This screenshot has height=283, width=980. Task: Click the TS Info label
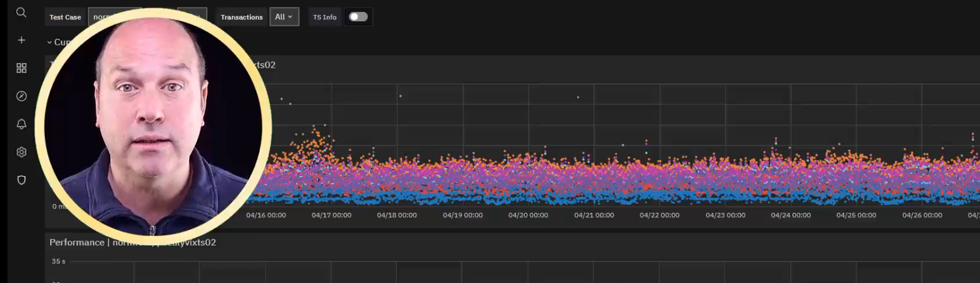325,17
